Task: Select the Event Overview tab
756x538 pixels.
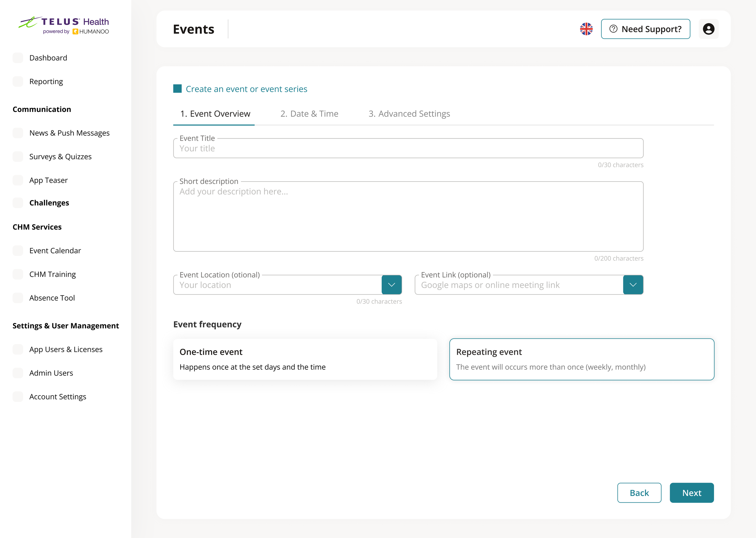Action: [x=215, y=114]
